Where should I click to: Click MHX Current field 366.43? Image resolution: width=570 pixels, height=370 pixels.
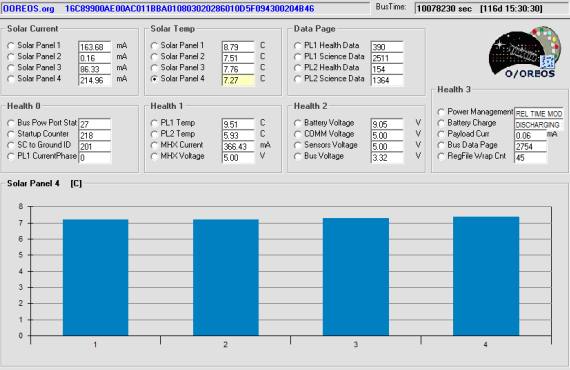click(238, 146)
